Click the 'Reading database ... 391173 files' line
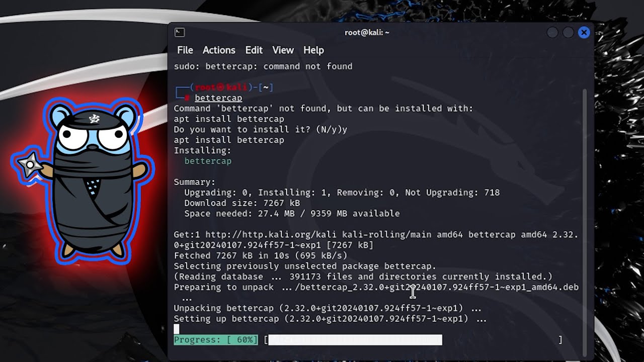Viewport: 644px width, 362px height. [x=363, y=277]
